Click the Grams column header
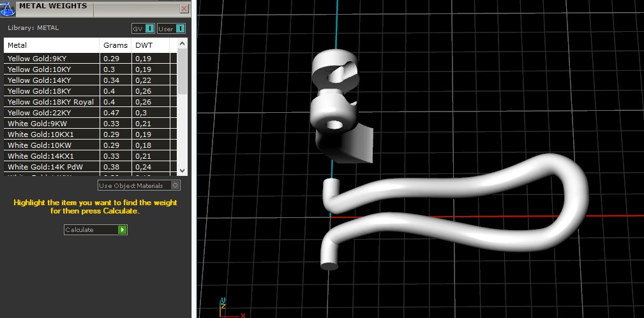The height and width of the screenshot is (318, 644). pyautogui.click(x=116, y=45)
